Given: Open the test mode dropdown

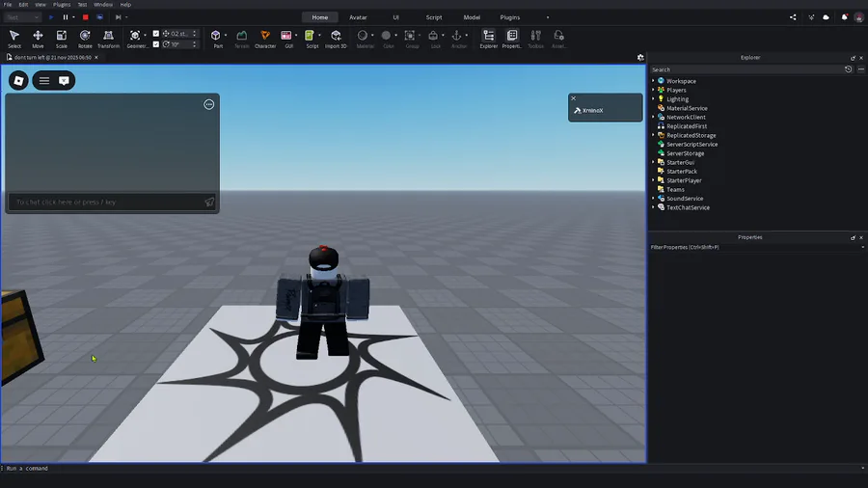Looking at the screenshot, I should (x=22, y=17).
